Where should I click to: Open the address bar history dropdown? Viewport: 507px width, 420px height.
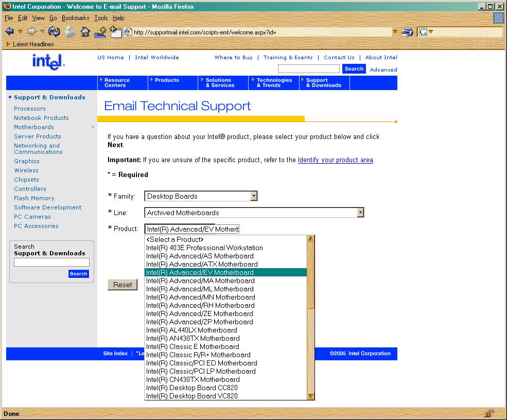[395, 32]
